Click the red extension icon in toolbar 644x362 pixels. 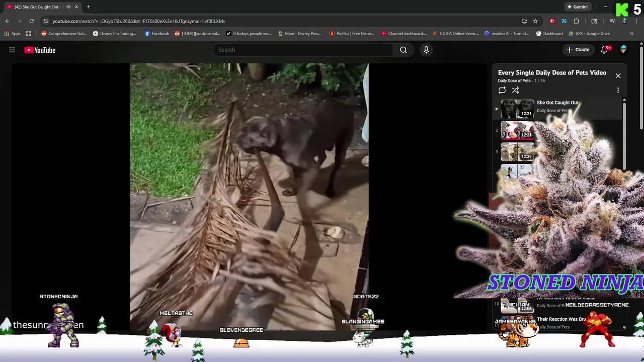[x=552, y=21]
